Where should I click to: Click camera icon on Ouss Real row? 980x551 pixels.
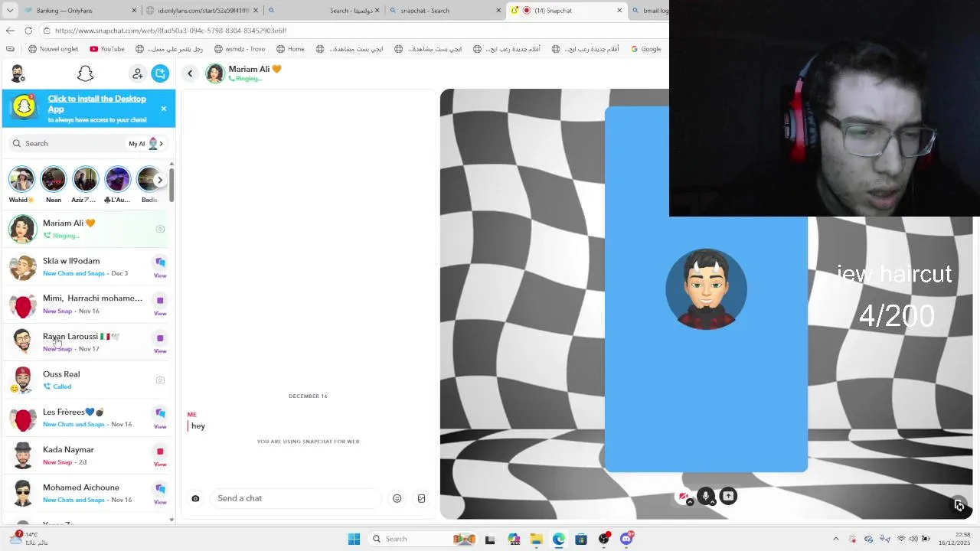[160, 380]
